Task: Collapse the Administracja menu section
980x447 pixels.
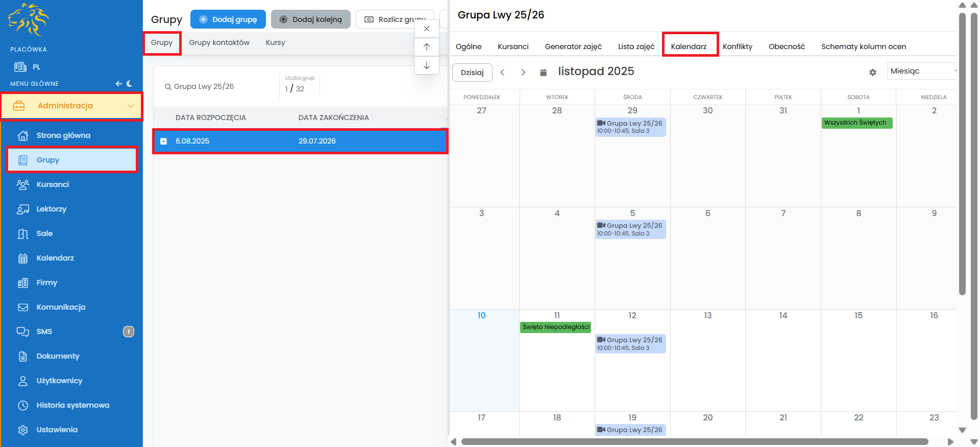Action: point(130,106)
